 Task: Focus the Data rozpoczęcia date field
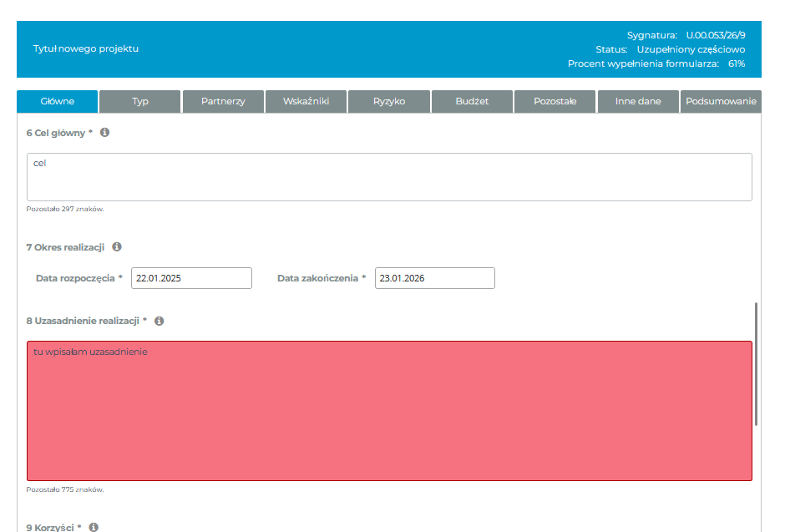(x=191, y=278)
